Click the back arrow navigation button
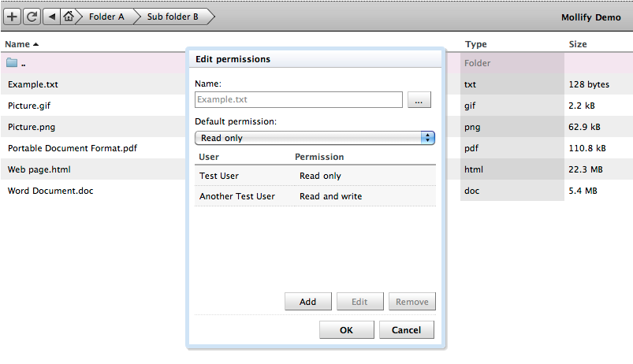The image size is (633, 364). 51,17
